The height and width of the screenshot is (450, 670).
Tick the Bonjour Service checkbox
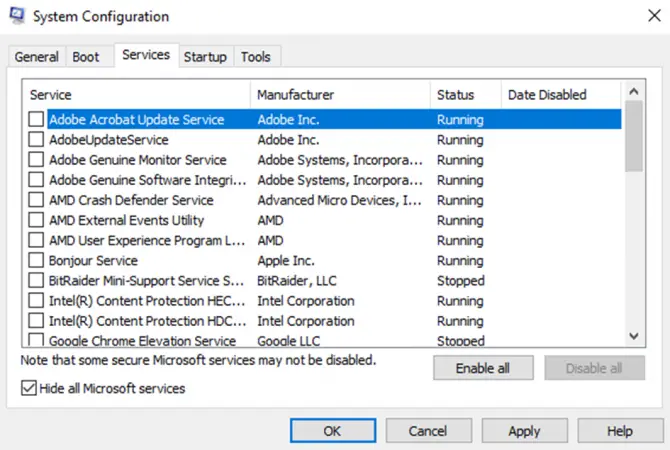coord(36,260)
